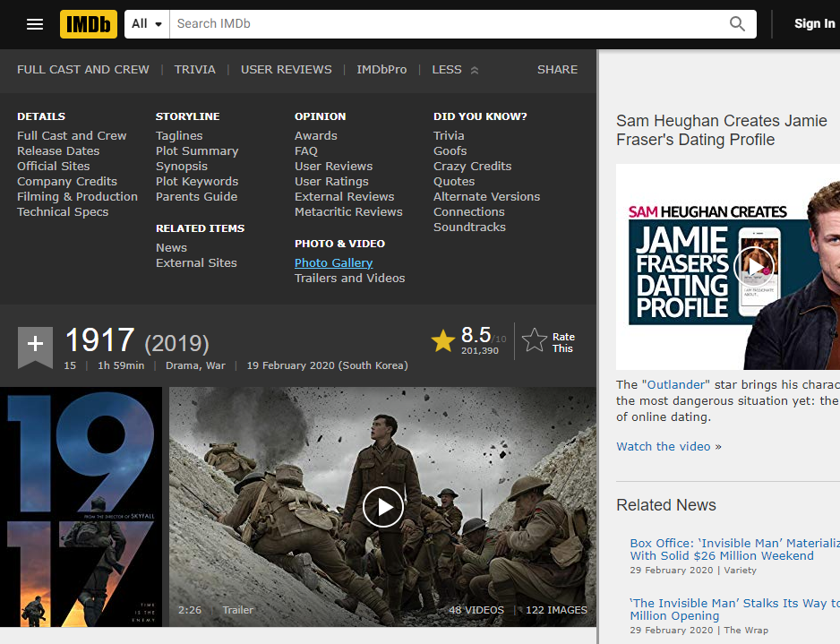This screenshot has height=644, width=840.
Task: Click the empty Rate This star
Action: [534, 340]
